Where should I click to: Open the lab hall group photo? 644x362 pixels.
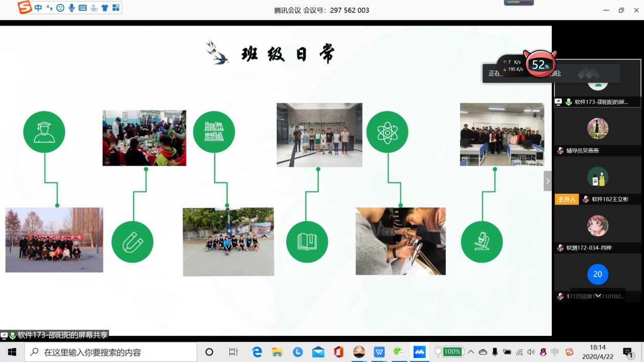click(319, 135)
